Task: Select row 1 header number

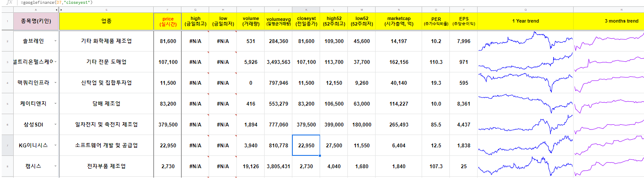Action: coord(7,21)
